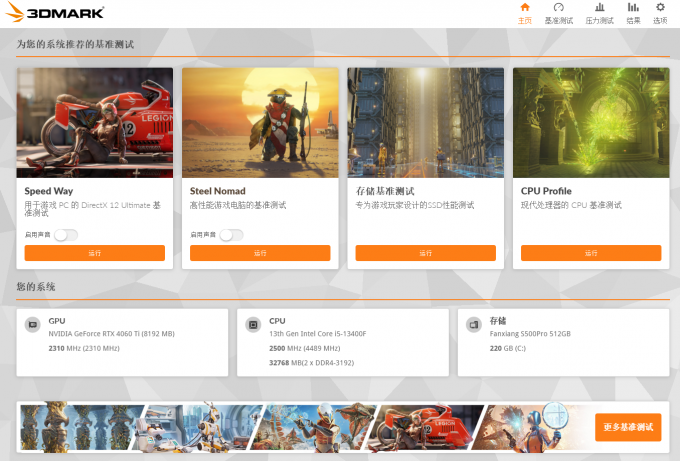Click the 为您的系统推荐的基准测试 heading
680x461 pixels.
click(x=75, y=44)
